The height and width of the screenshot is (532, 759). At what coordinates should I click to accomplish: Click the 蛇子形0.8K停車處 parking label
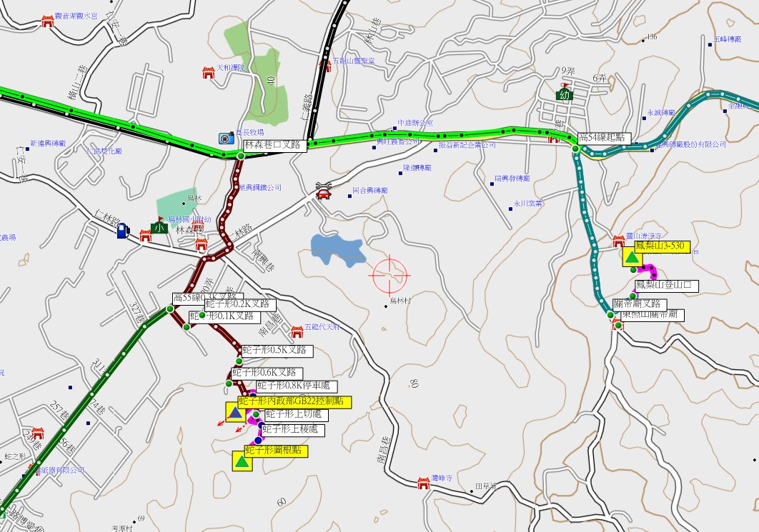(x=292, y=386)
